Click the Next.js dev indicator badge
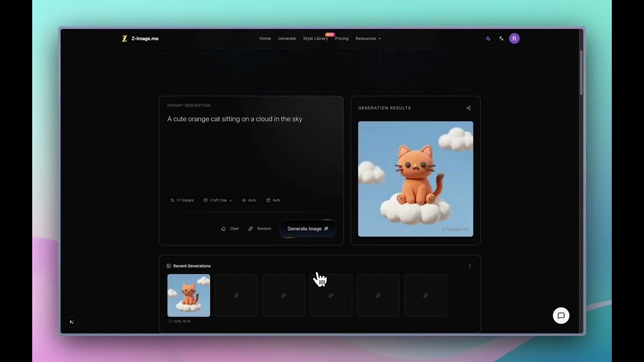The width and height of the screenshot is (644, 362). click(x=71, y=322)
